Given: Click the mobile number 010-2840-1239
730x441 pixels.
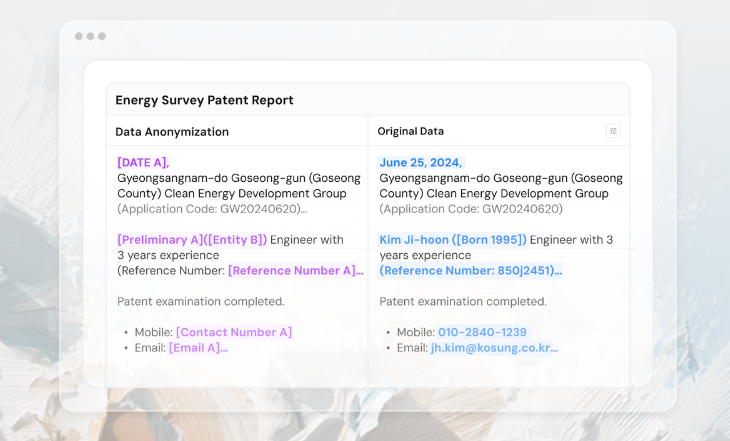Looking at the screenshot, I should click(x=482, y=332).
